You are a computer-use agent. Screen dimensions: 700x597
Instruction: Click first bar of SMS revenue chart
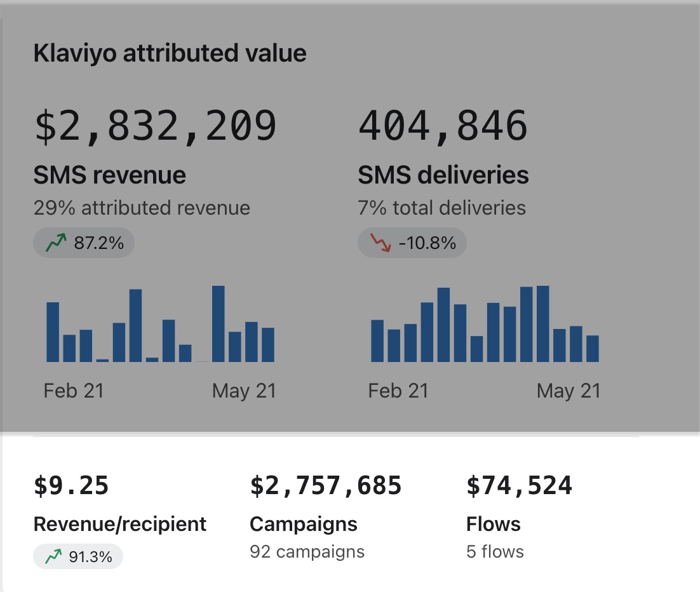tap(53, 332)
